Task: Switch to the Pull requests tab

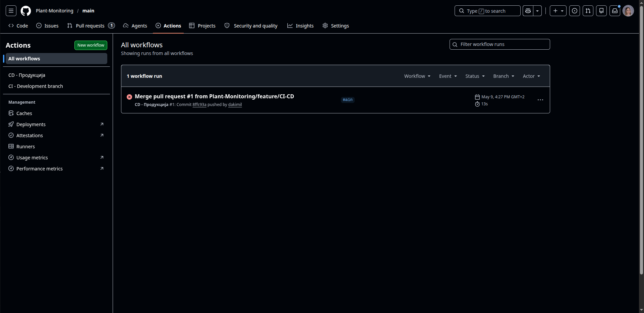Action: [x=91, y=26]
